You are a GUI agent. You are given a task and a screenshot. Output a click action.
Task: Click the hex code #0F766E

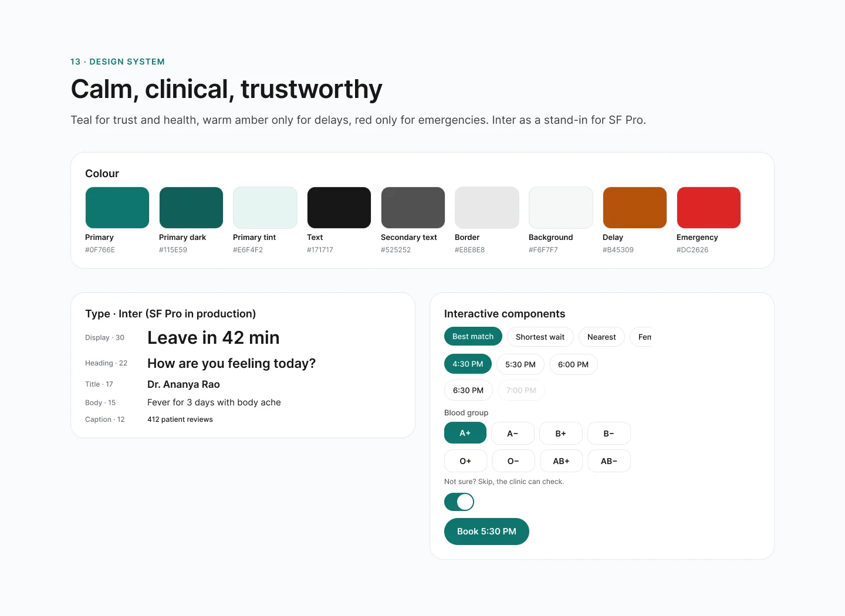(x=100, y=250)
